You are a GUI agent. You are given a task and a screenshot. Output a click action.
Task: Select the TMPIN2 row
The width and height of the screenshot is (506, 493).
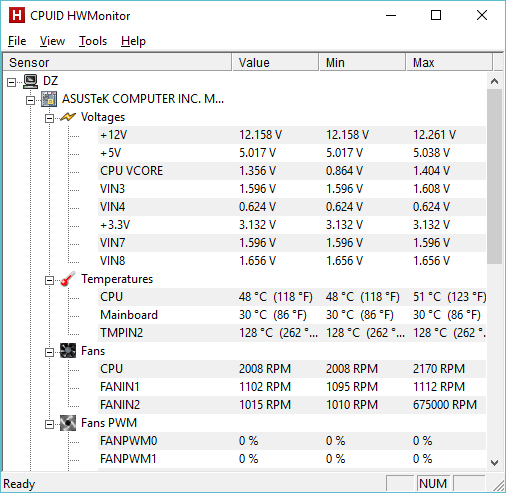[292, 333]
